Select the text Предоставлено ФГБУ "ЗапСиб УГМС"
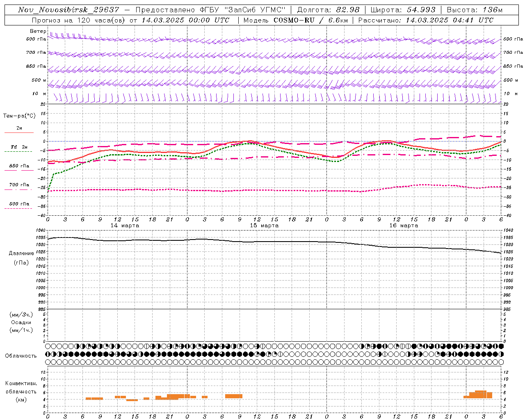The height and width of the screenshot is (420, 525). [210, 10]
